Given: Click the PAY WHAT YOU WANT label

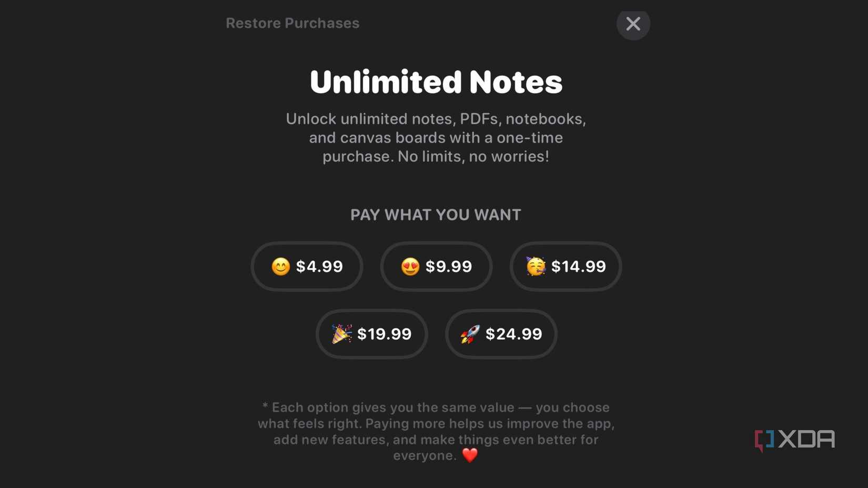Looking at the screenshot, I should pos(436,214).
